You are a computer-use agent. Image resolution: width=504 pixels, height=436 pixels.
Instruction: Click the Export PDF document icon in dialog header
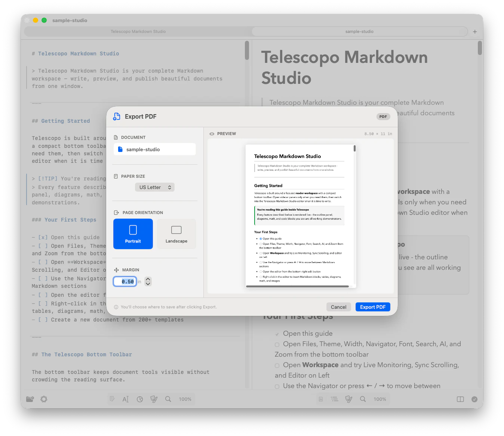tap(117, 116)
